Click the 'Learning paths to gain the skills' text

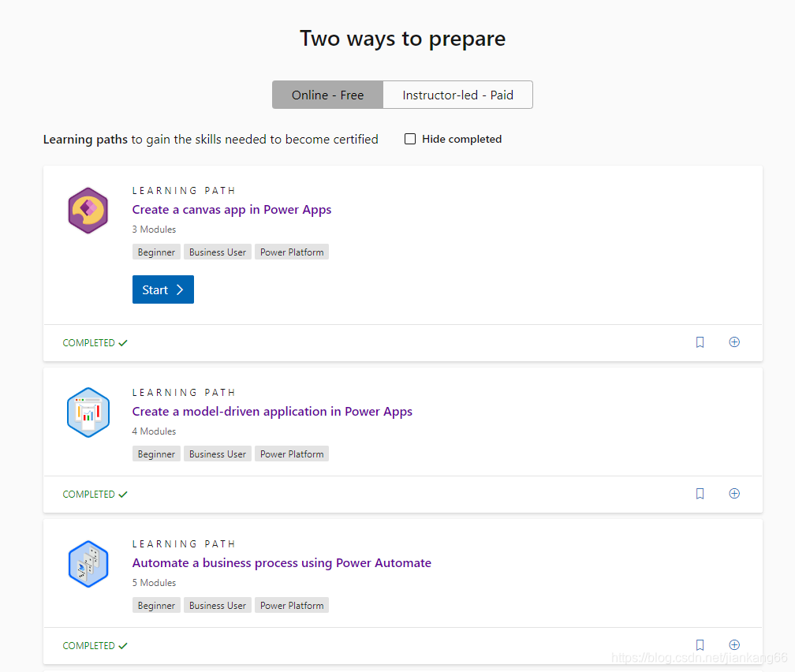pyautogui.click(x=211, y=139)
